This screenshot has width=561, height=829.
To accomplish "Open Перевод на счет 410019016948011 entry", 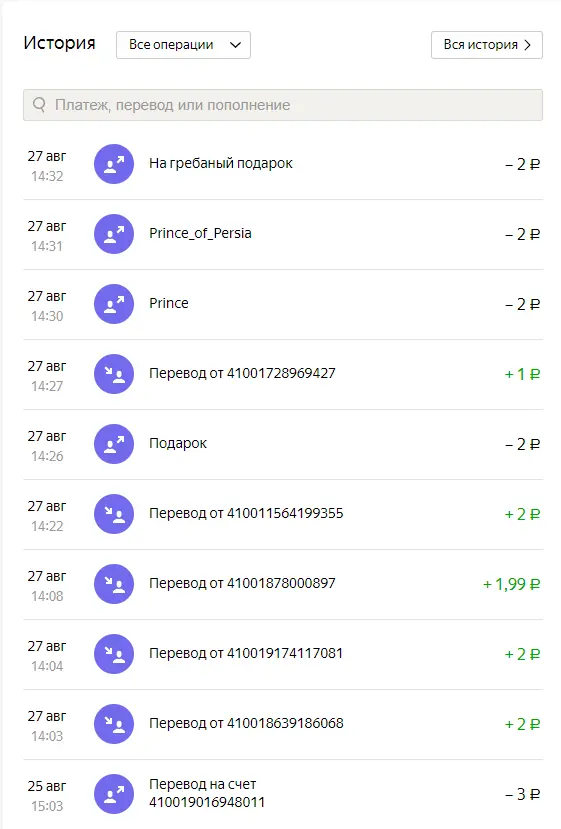I will [283, 794].
